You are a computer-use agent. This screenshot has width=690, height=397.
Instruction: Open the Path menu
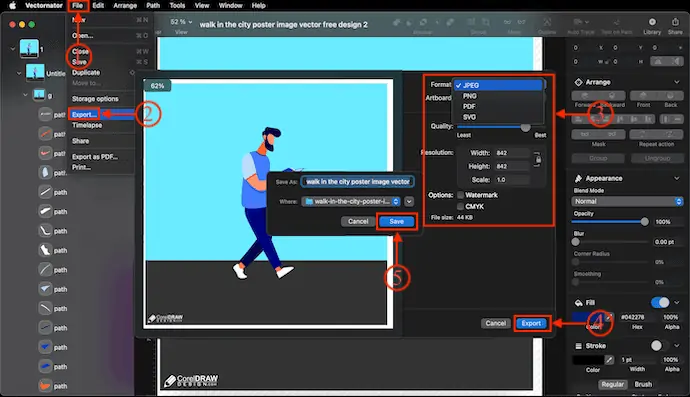click(x=153, y=5)
